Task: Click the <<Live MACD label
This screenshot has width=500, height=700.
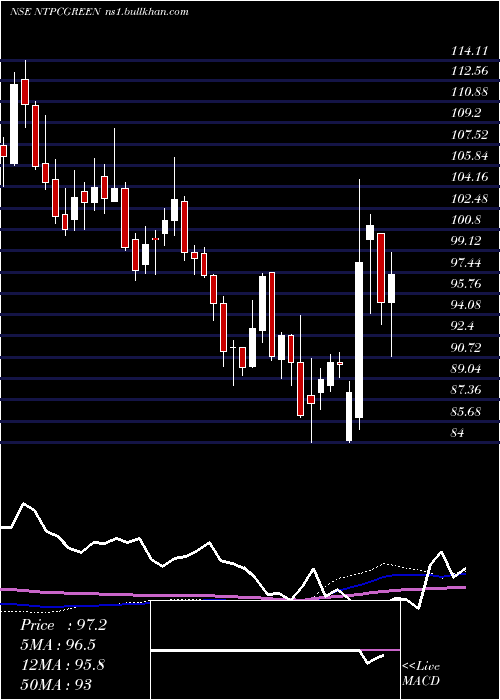Action: click(x=421, y=674)
